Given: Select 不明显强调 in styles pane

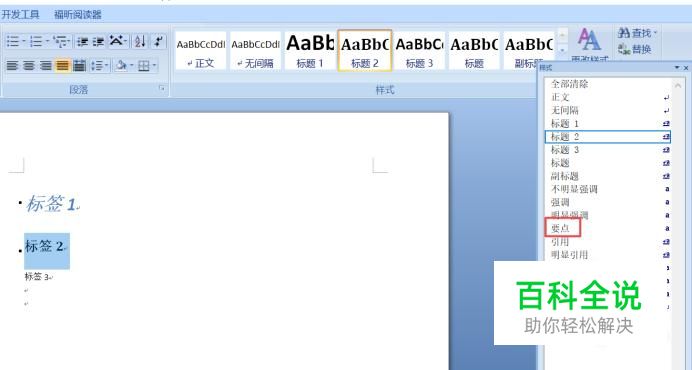Looking at the screenshot, I should pyautogui.click(x=608, y=189).
